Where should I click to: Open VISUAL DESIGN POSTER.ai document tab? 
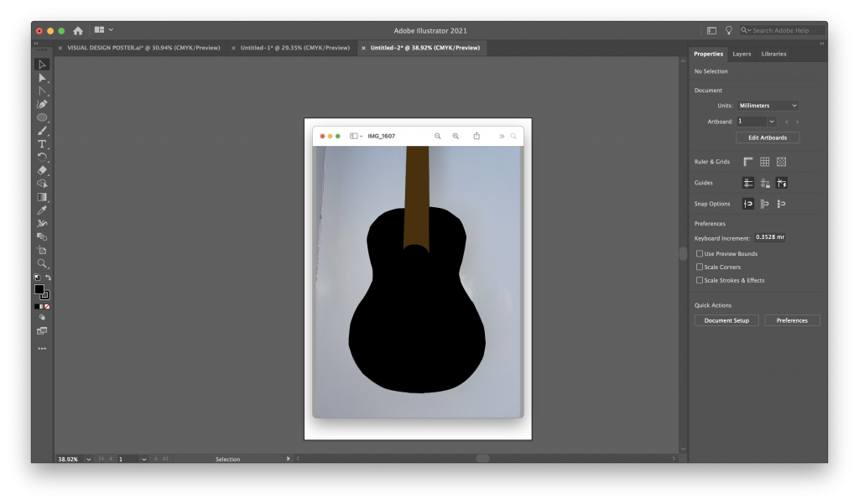[x=143, y=48]
